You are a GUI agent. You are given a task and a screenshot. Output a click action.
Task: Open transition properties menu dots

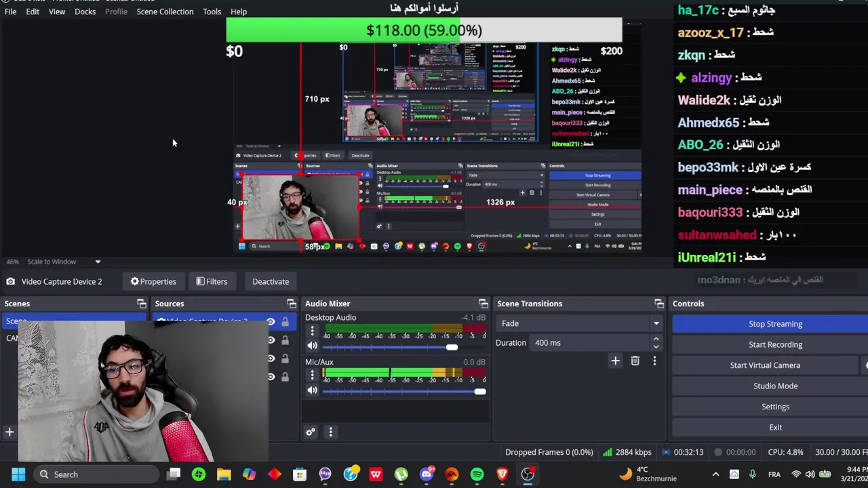click(654, 361)
